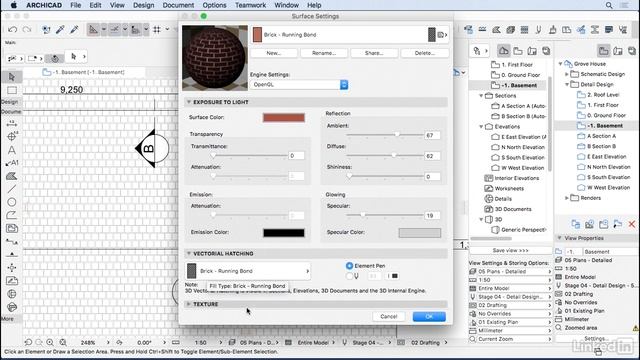Viewport: 640px width, 360px height.
Task: Click the 3D Documents item icon
Action: coord(488,209)
